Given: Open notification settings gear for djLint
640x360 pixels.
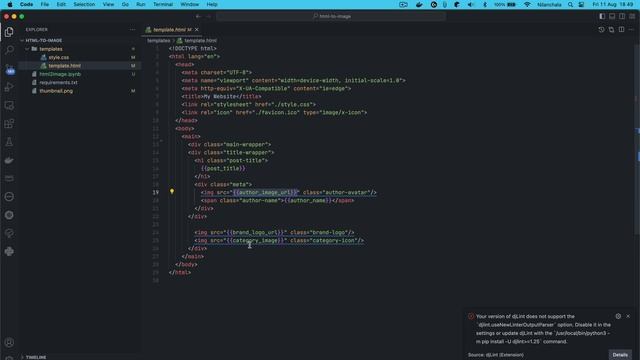Looking at the screenshot, I should (618, 316).
